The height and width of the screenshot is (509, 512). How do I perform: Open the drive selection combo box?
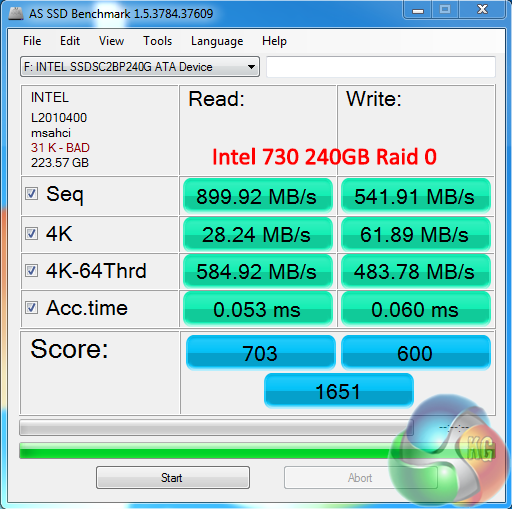click(x=140, y=67)
